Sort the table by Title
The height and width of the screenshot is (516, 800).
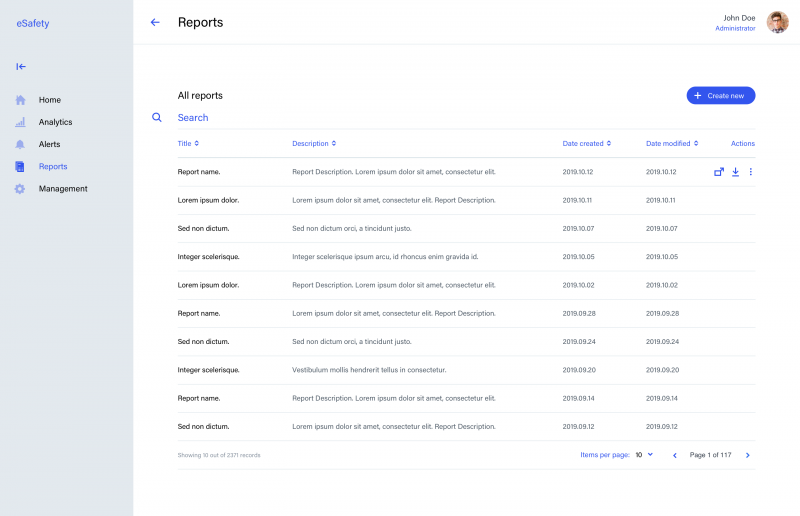(188, 143)
